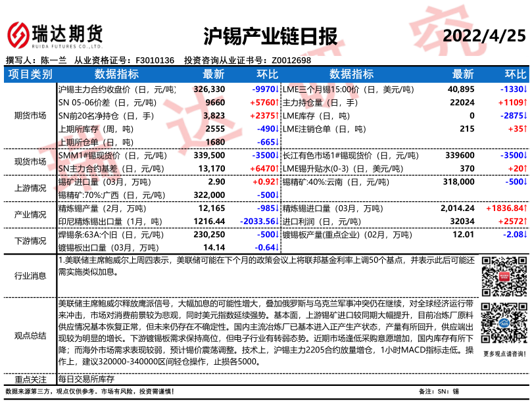532x403 pixels.
Task: Click the 每日交易所库存 text
Action: tap(86, 379)
